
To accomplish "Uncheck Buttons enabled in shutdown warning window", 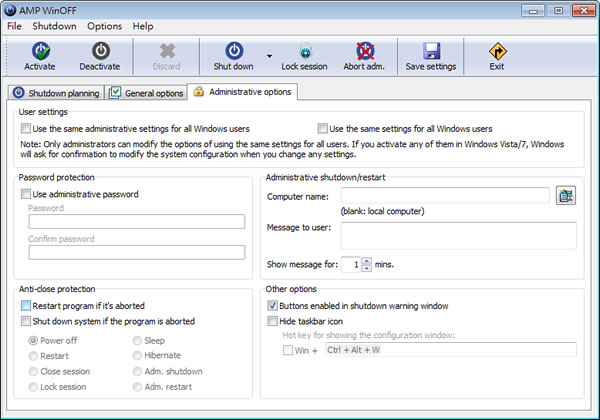I will pos(272,305).
